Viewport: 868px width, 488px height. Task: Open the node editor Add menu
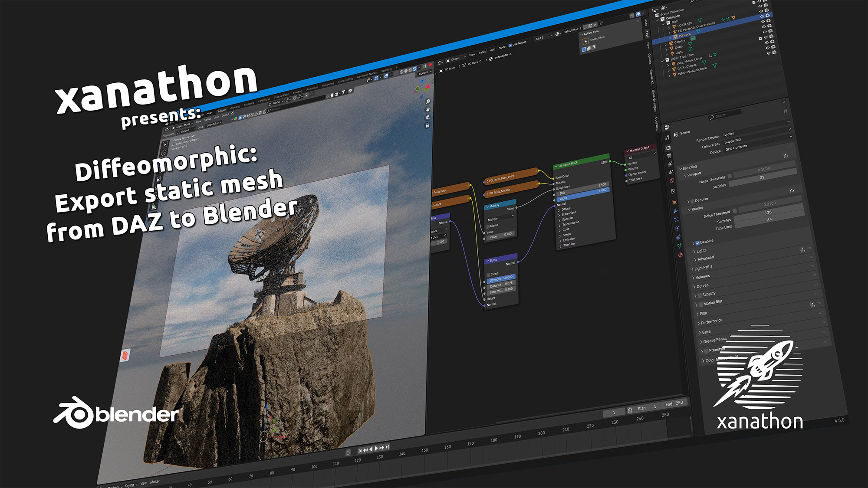[493, 49]
